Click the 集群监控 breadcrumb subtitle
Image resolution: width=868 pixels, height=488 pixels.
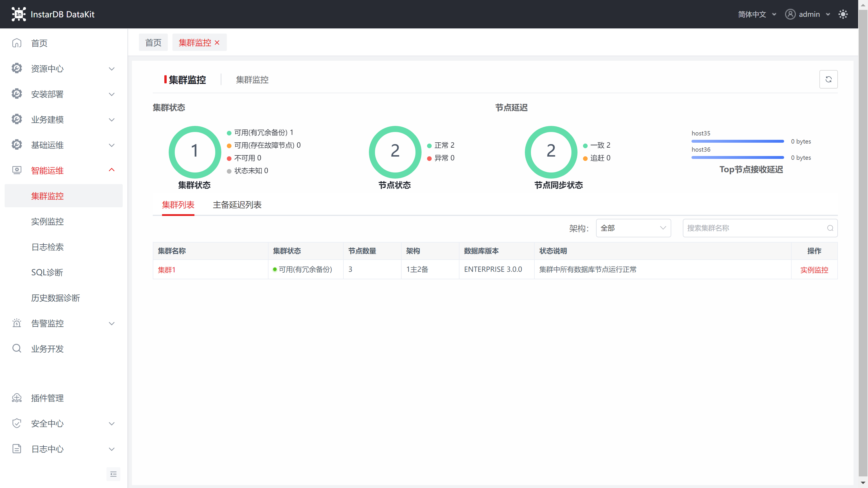(252, 80)
